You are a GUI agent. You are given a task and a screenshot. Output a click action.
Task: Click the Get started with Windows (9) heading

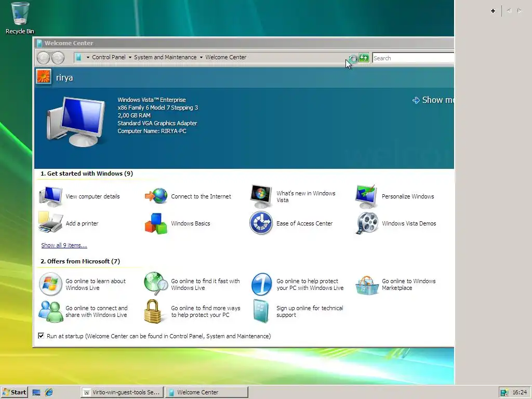click(x=87, y=174)
